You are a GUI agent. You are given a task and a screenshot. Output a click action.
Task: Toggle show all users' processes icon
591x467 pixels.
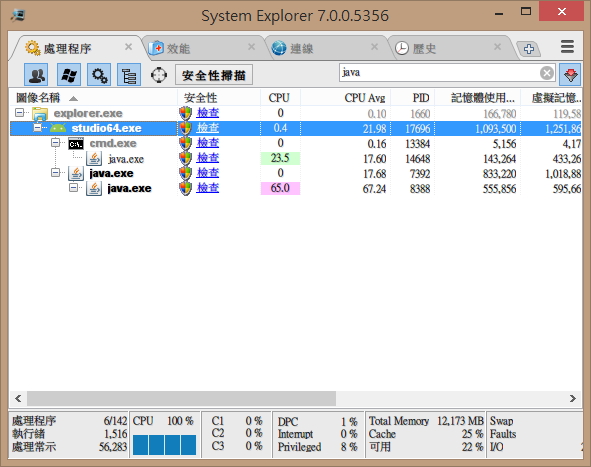coord(36,75)
